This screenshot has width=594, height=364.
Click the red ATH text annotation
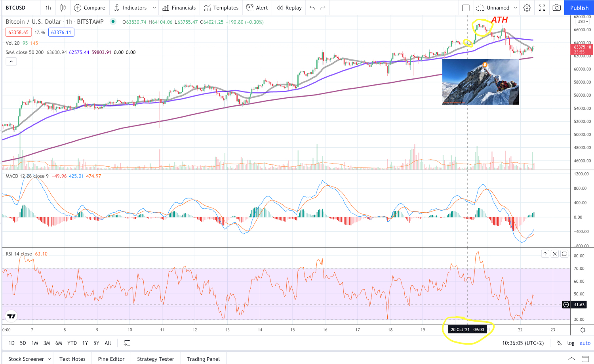pos(499,20)
